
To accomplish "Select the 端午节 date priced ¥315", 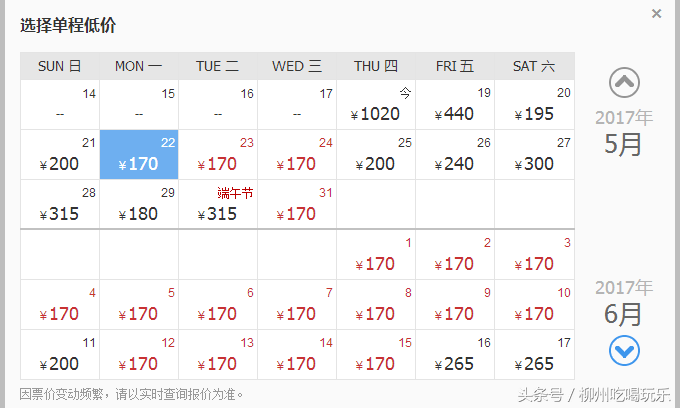I will [218, 204].
